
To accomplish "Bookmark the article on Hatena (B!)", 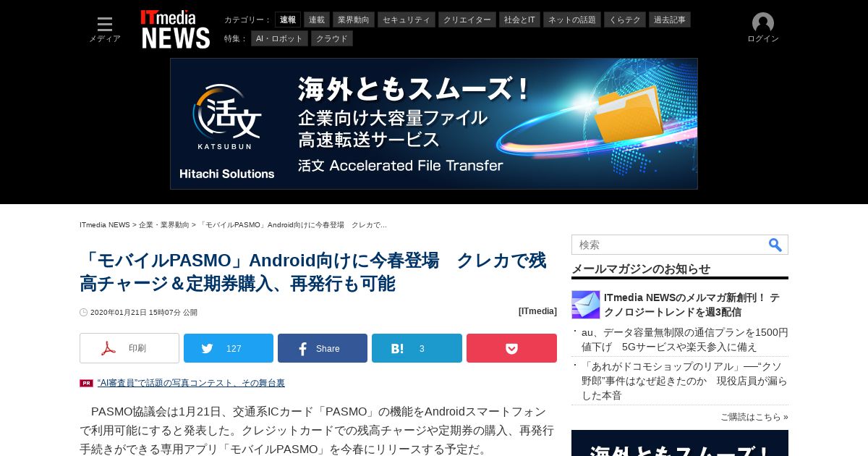I will pos(417,348).
